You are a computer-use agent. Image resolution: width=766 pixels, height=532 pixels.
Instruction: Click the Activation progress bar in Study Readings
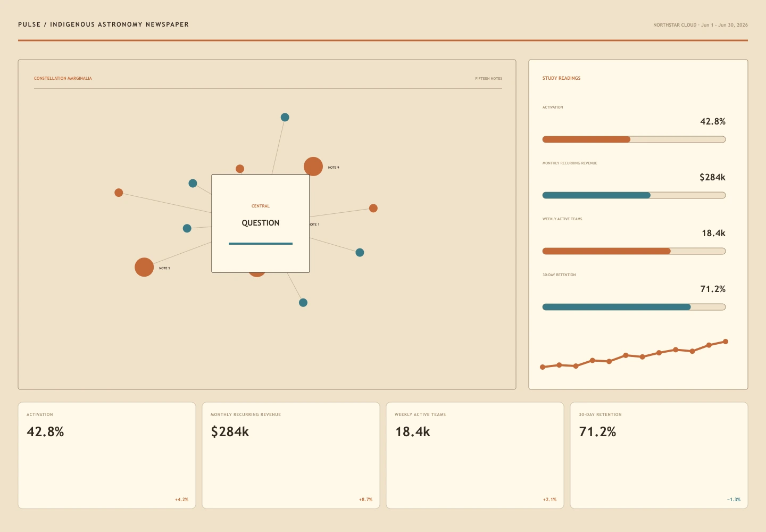[x=634, y=139]
